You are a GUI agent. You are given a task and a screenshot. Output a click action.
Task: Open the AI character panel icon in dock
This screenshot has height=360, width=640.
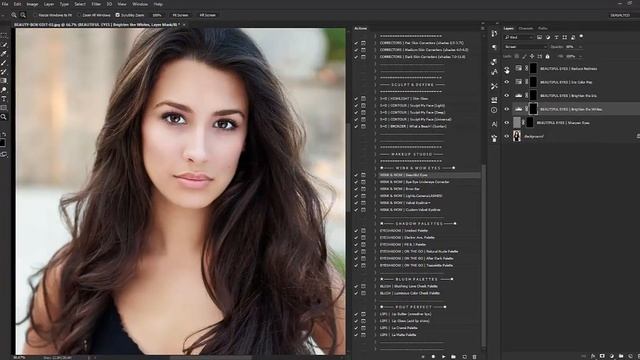pyautogui.click(x=494, y=124)
